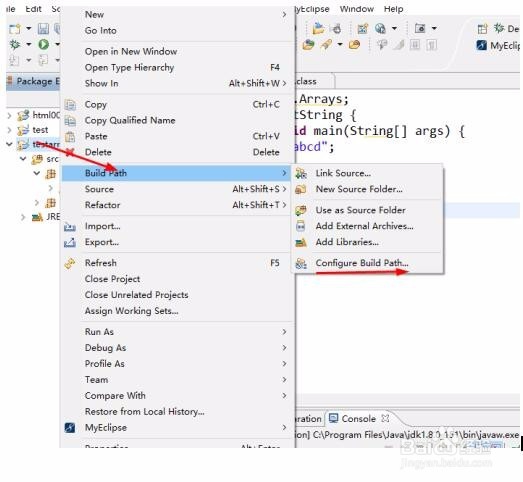The width and height of the screenshot is (523, 482).
Task: Select Open in New Window
Action: (176, 51)
